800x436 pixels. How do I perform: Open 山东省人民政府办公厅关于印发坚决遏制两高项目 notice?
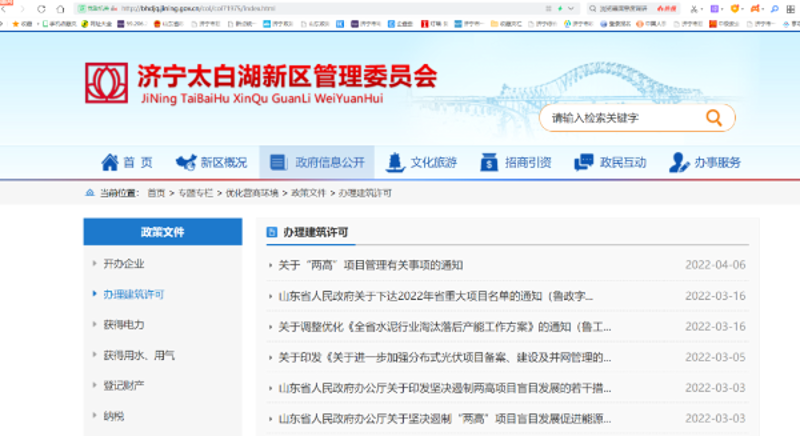coord(444,388)
